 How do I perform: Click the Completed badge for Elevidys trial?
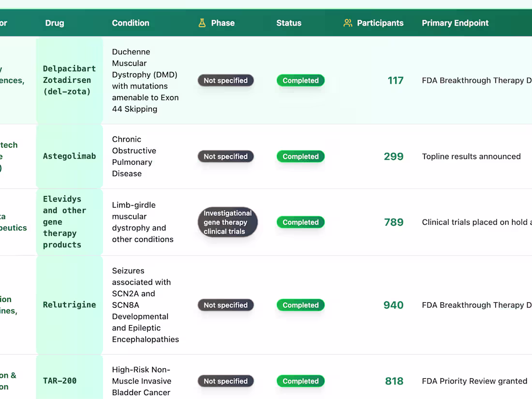300,222
